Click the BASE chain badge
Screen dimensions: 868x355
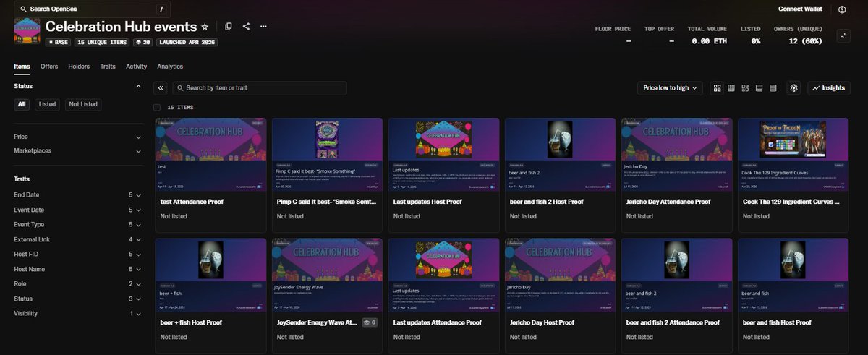point(59,43)
